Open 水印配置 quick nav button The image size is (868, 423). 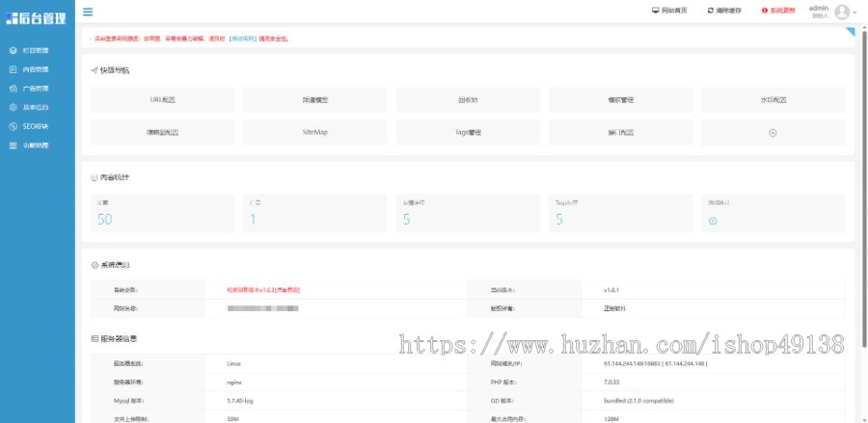[x=773, y=100]
